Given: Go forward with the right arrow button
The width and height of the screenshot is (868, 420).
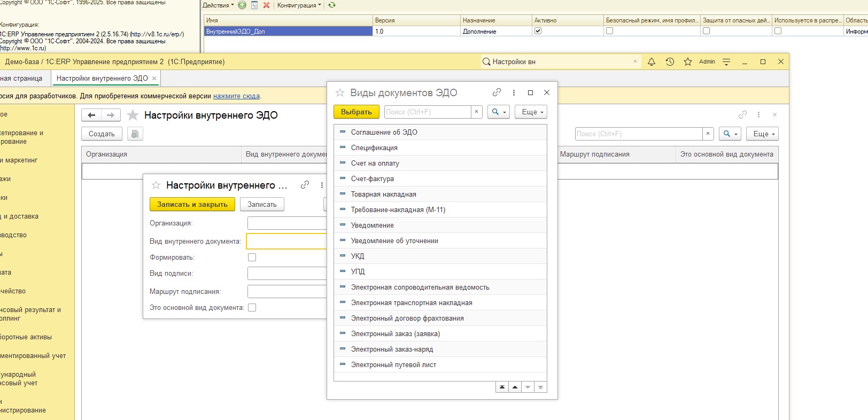Looking at the screenshot, I should pos(111,115).
